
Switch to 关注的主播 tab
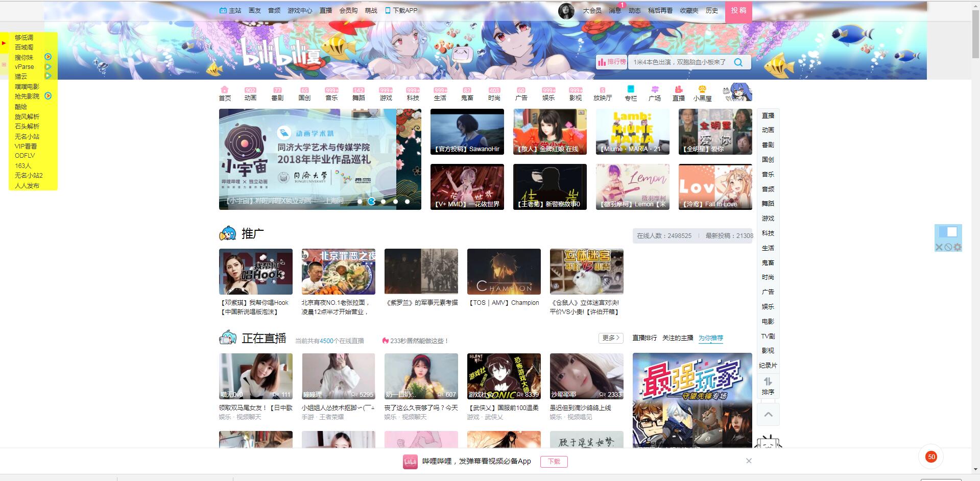pos(678,338)
